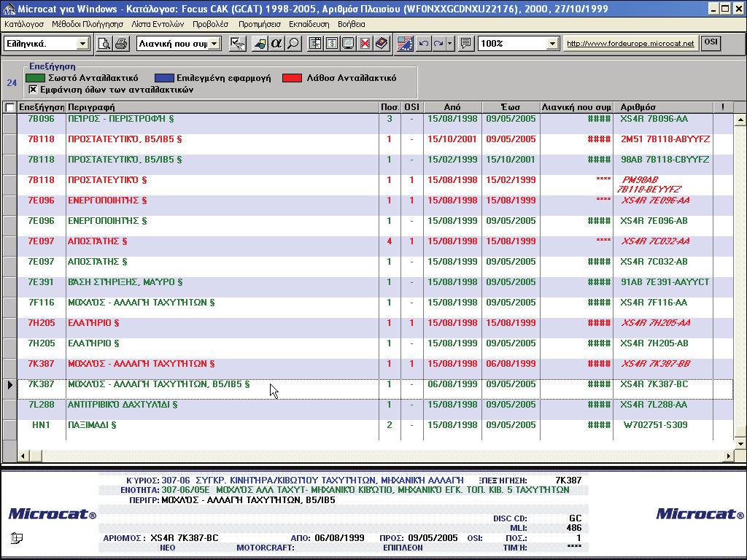Open the Εκπαίδευση menu

(x=309, y=24)
